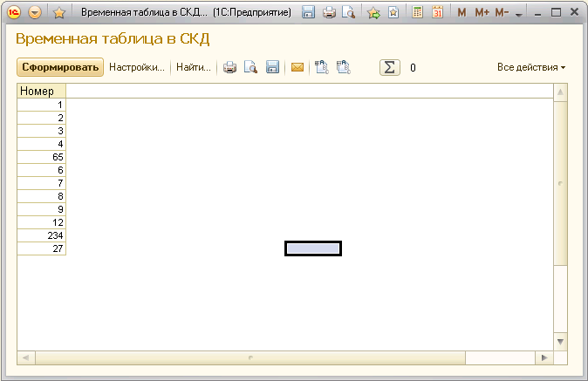The width and height of the screenshot is (588, 381).
Task: Select the cell with value 27
Action: pos(42,248)
